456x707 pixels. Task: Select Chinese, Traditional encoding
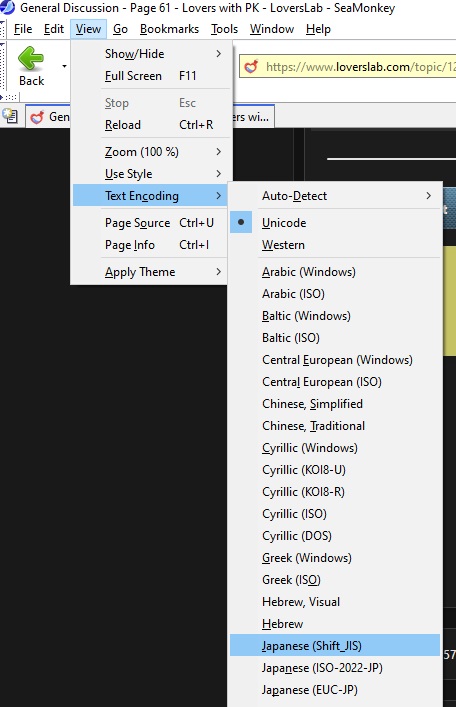click(335, 426)
